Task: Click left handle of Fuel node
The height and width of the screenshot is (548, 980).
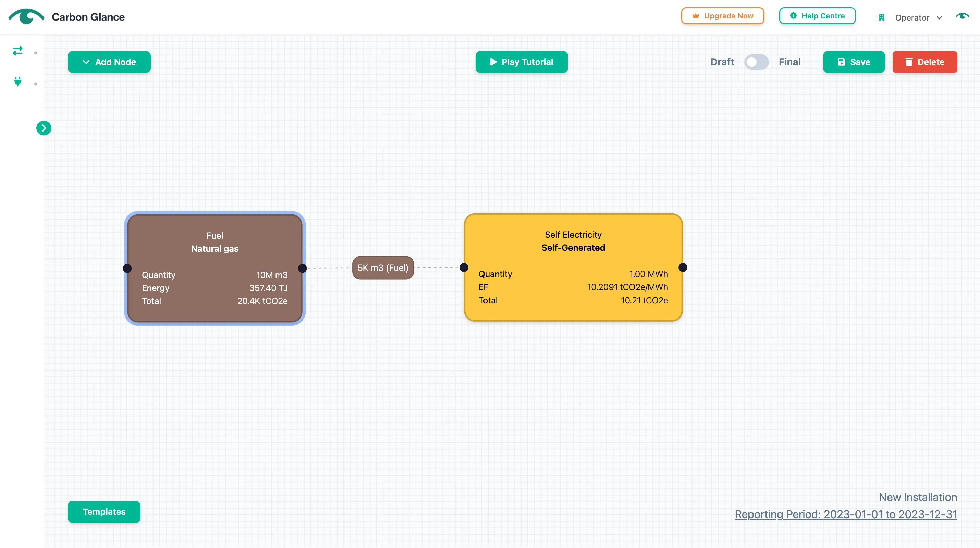Action: [127, 269]
